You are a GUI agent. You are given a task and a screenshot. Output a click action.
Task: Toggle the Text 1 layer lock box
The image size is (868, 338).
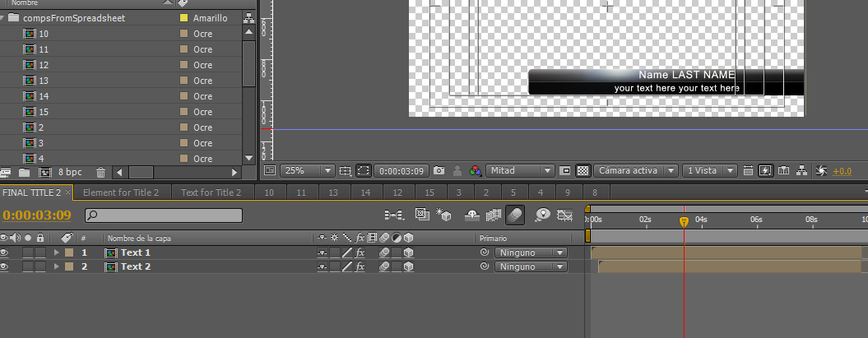pyautogui.click(x=40, y=252)
